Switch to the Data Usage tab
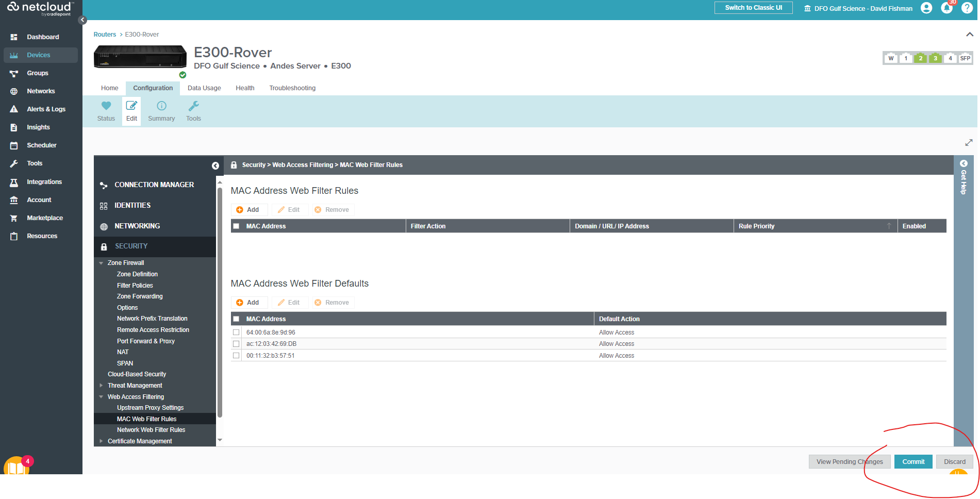Viewport: 980px width, 499px height. pos(204,88)
